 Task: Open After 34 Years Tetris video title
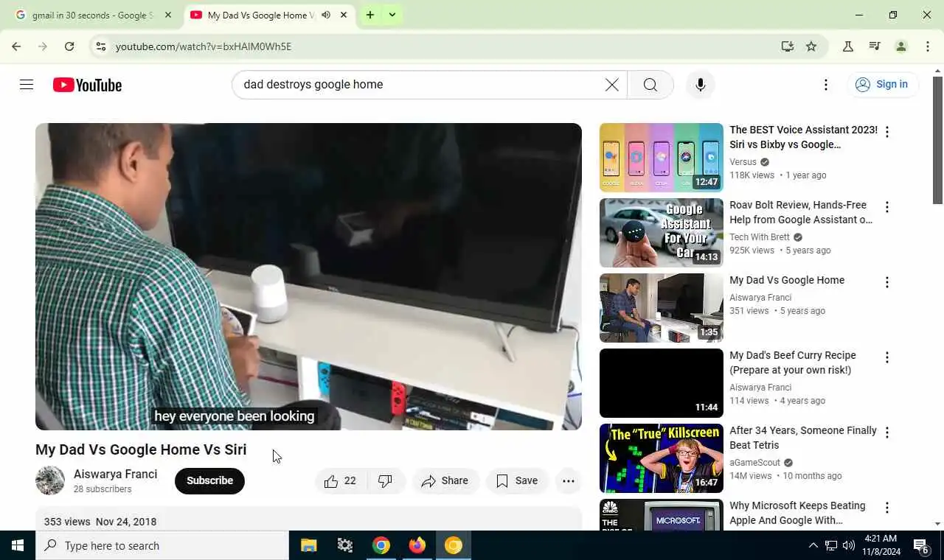803,438
